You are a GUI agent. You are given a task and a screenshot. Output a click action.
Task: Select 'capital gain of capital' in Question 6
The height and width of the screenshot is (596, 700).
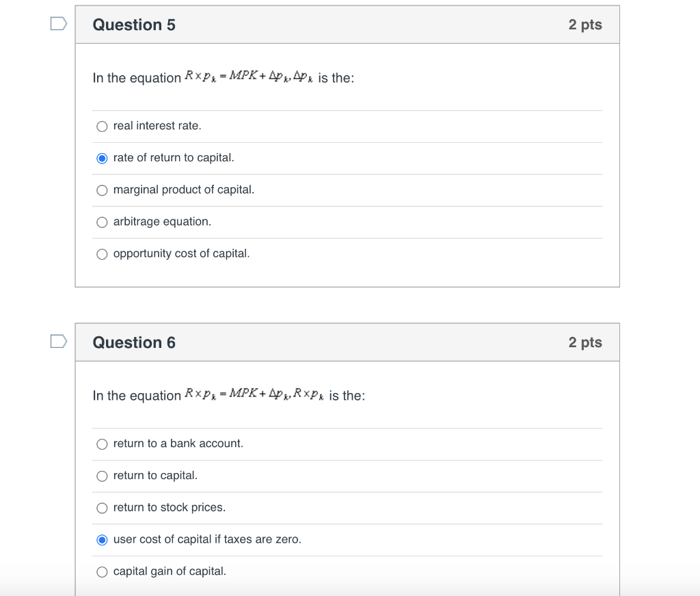101,571
